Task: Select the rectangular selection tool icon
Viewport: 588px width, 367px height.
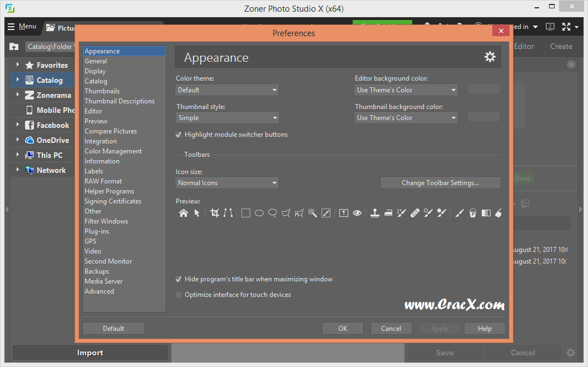Action: click(246, 213)
